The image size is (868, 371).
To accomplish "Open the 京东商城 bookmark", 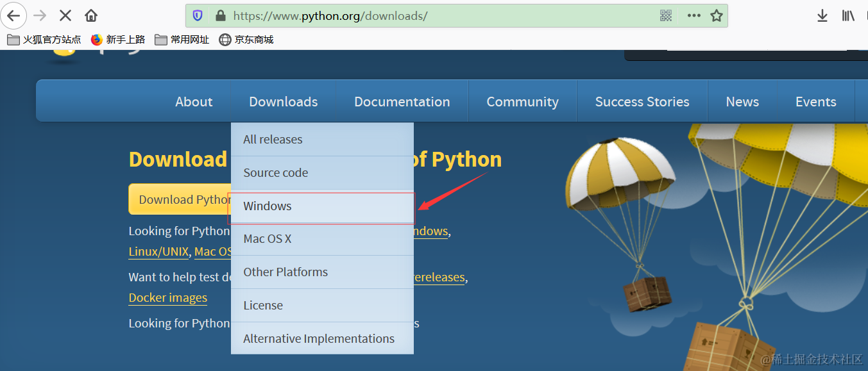I will click(x=246, y=40).
